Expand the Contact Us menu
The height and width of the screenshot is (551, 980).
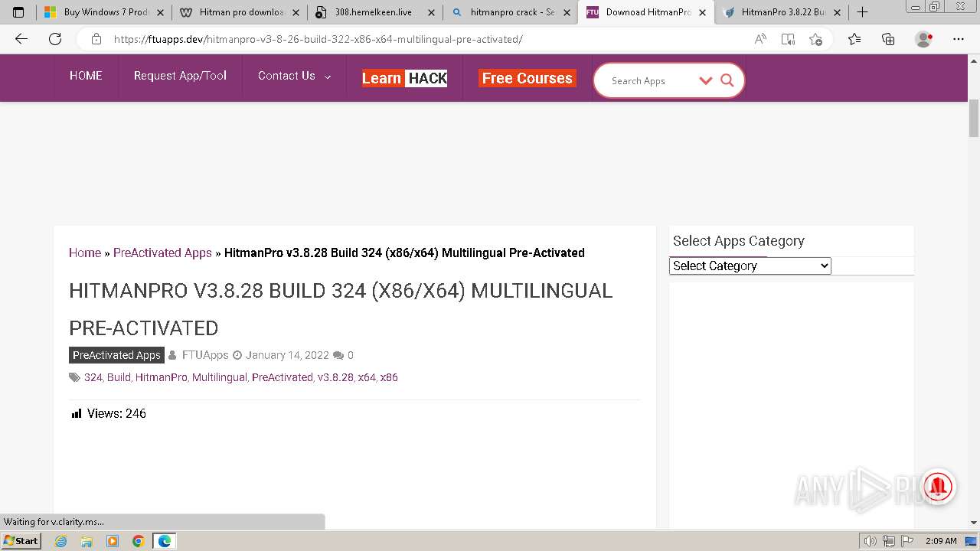pos(294,76)
